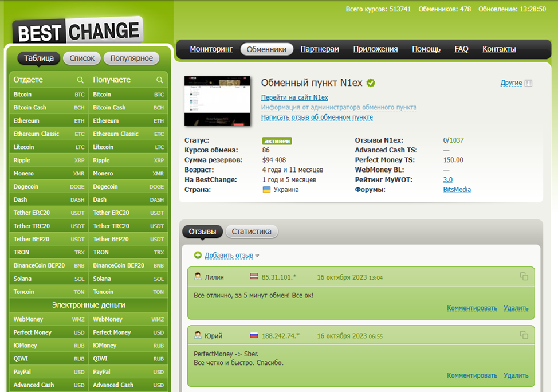Open the Приложения menu item
The height and width of the screenshot is (392, 558).
pos(375,49)
